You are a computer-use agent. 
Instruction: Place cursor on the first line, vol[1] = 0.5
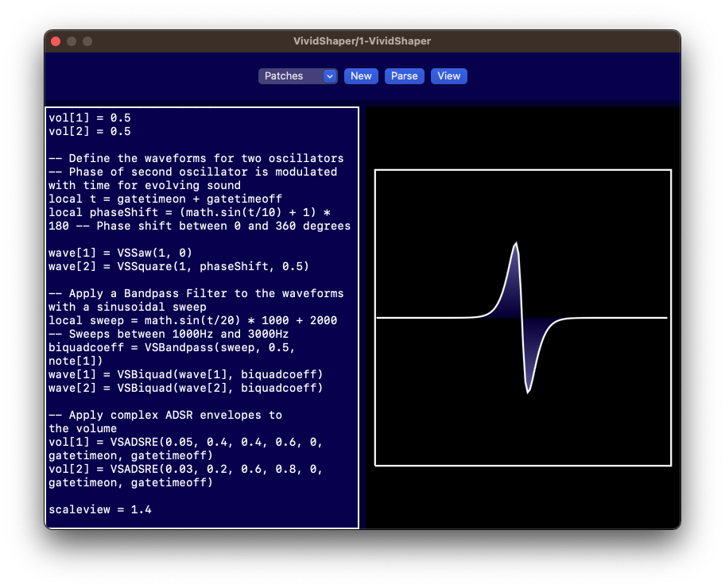coord(90,118)
